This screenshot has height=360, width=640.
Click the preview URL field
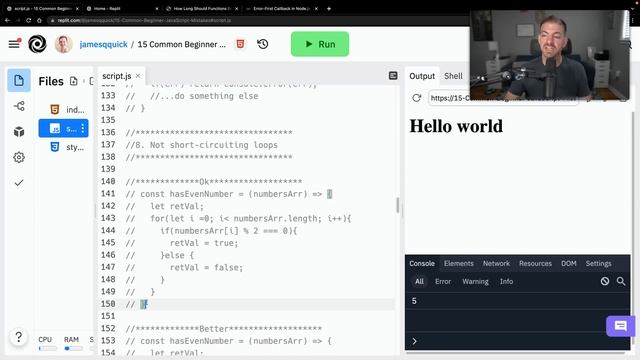pos(503,98)
